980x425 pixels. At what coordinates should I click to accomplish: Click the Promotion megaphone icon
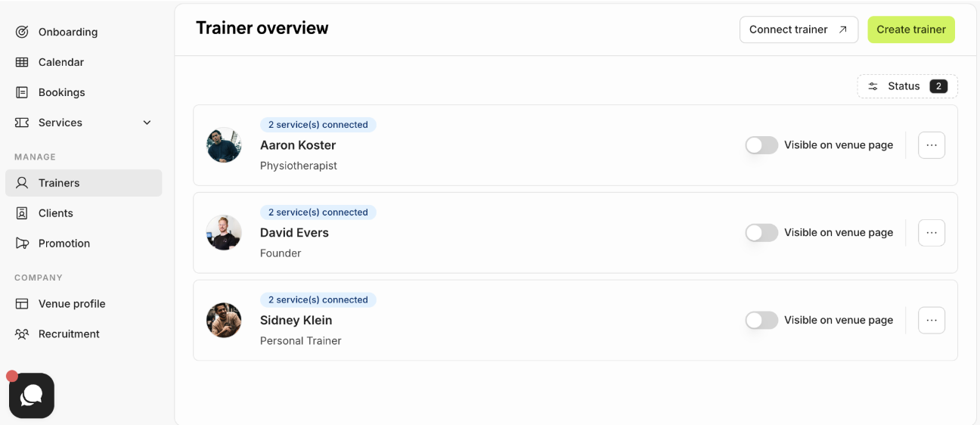tap(22, 244)
